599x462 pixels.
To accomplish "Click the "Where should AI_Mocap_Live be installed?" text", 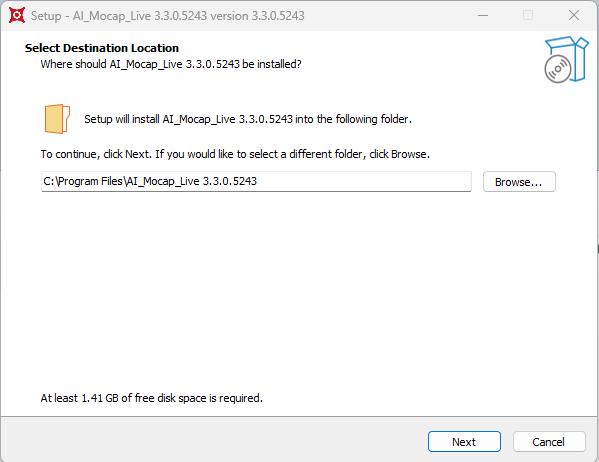I will point(171,64).
